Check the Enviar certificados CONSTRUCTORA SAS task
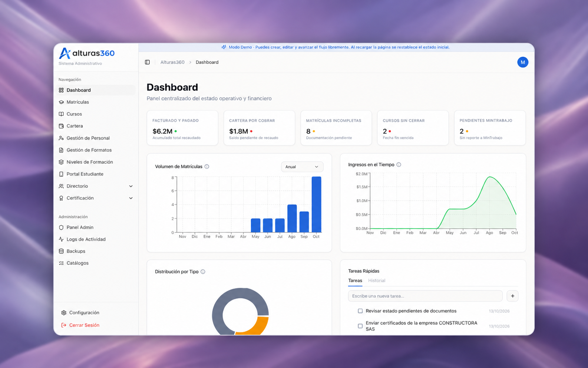 [x=360, y=326]
